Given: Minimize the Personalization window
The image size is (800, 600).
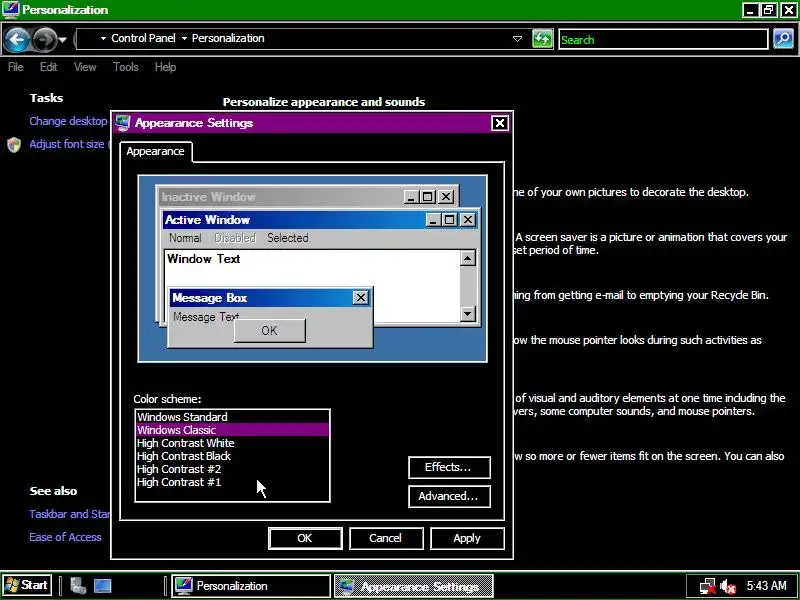Looking at the screenshot, I should pos(750,10).
